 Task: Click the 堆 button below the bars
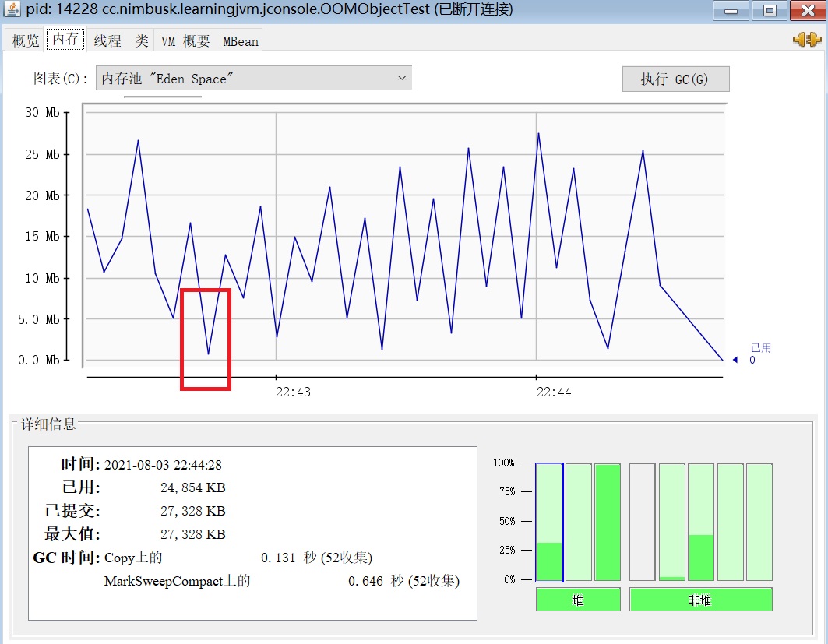tap(578, 600)
